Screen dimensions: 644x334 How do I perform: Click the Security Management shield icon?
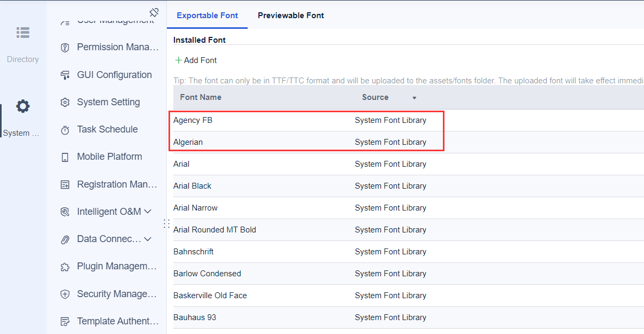pyautogui.click(x=65, y=294)
